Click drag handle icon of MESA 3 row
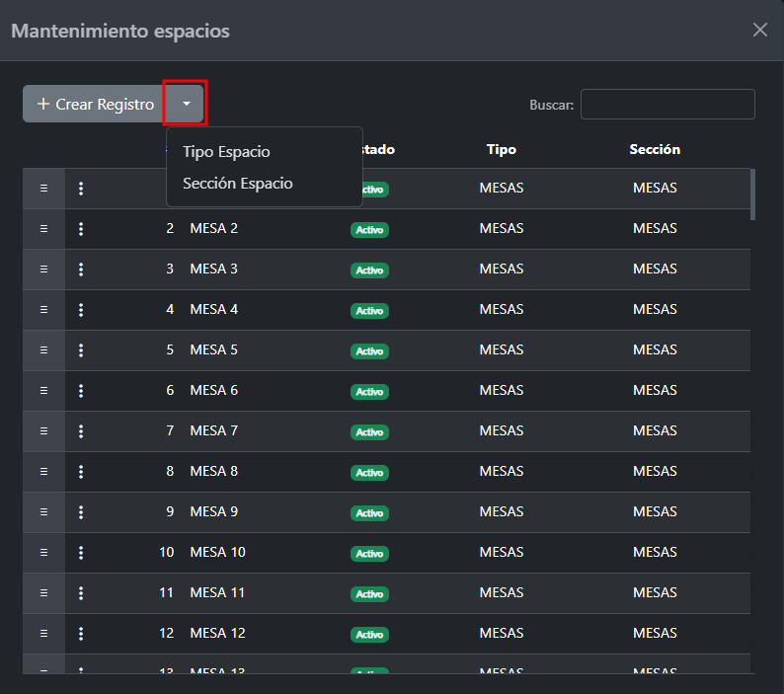Image resolution: width=784 pixels, height=694 pixels. (x=43, y=270)
